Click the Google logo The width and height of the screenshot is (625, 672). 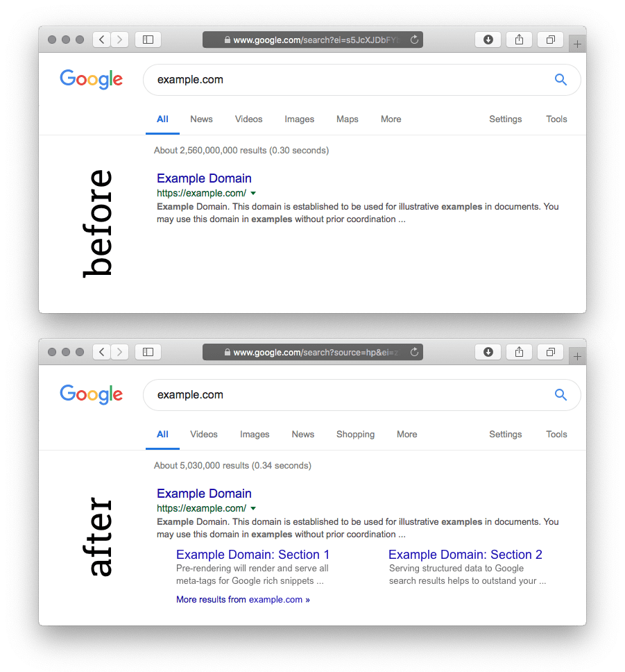tap(91, 79)
